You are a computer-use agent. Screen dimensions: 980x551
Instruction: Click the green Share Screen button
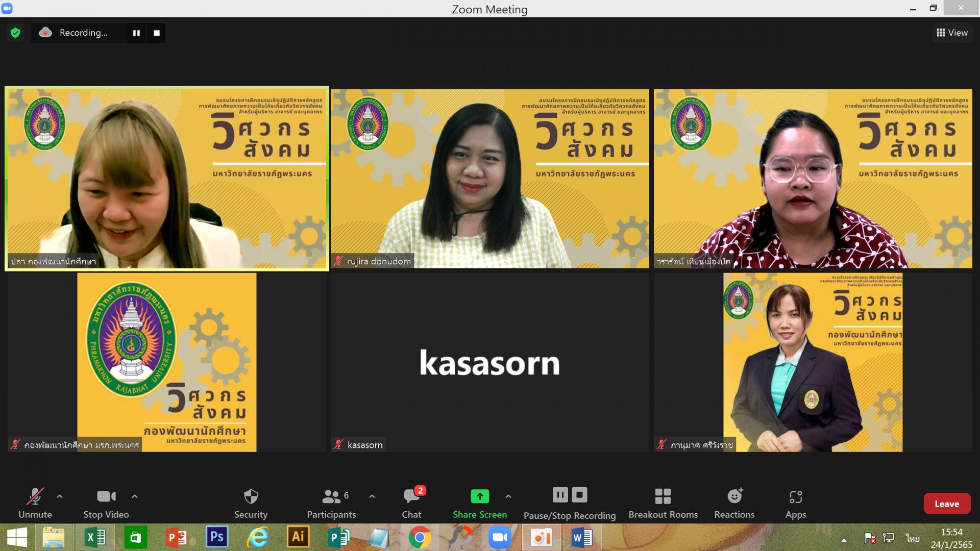coord(480,503)
